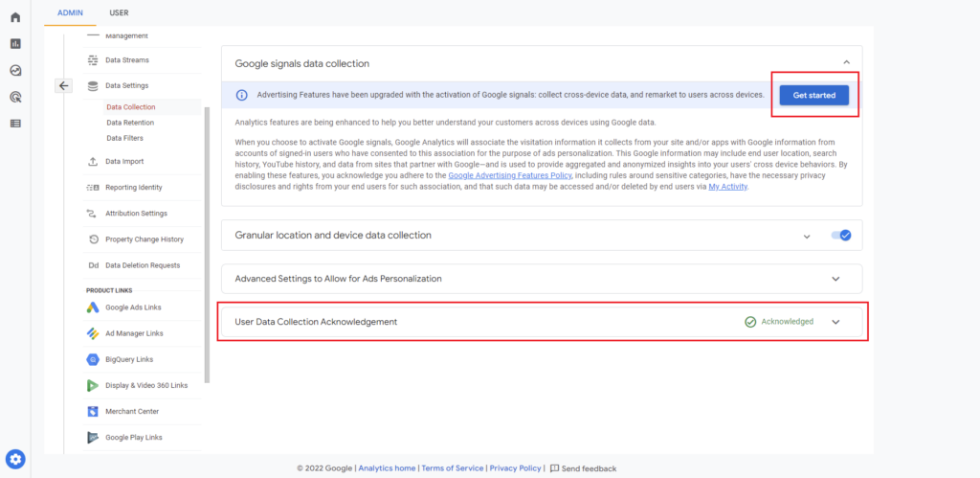Image resolution: width=980 pixels, height=478 pixels.
Task: Open the Explore icon in the left rail
Action: click(x=15, y=70)
